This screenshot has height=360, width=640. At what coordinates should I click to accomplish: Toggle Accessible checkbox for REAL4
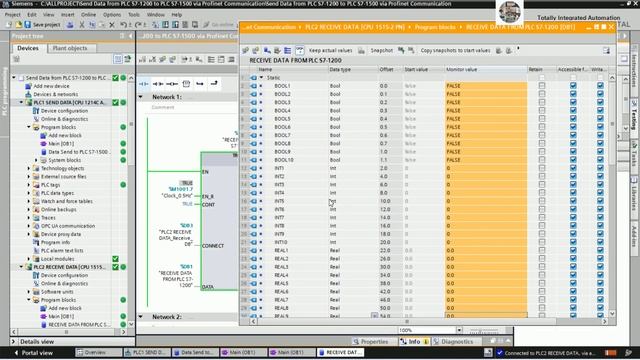[573, 275]
